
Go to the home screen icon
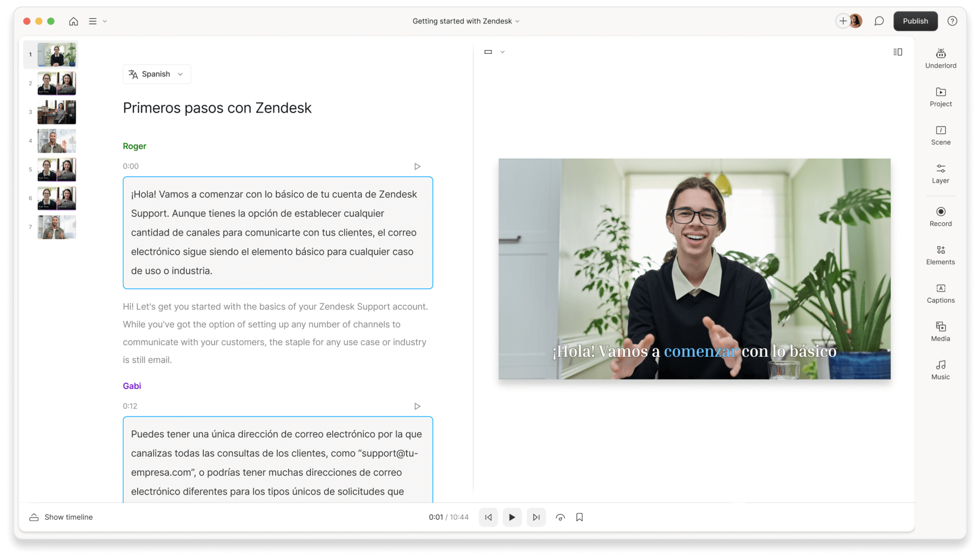coord(73,21)
